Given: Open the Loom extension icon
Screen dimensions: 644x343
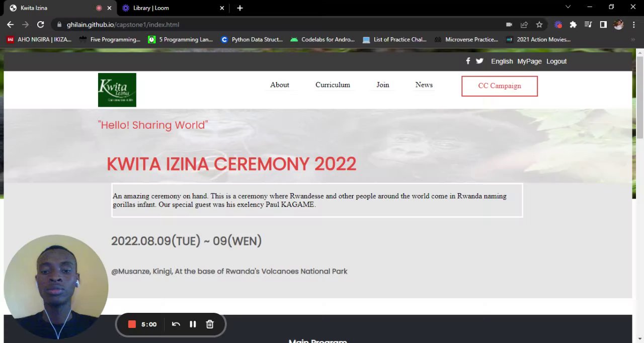Looking at the screenshot, I should [558, 24].
